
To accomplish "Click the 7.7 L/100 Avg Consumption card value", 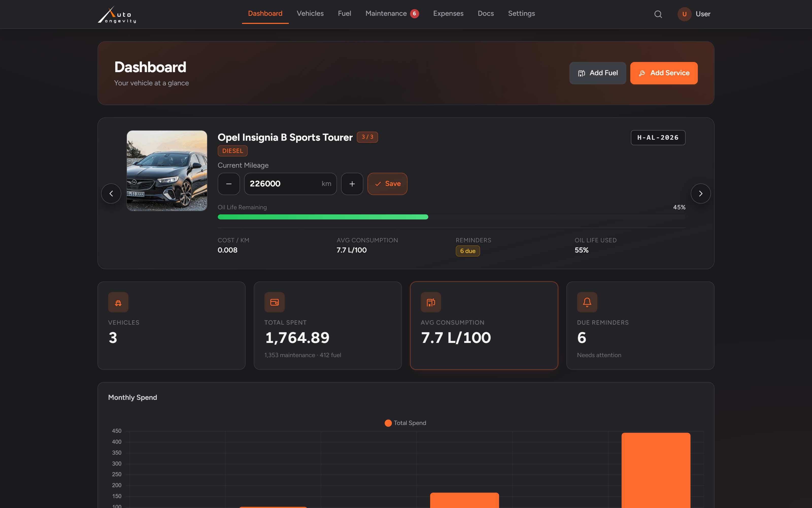I will (x=456, y=338).
